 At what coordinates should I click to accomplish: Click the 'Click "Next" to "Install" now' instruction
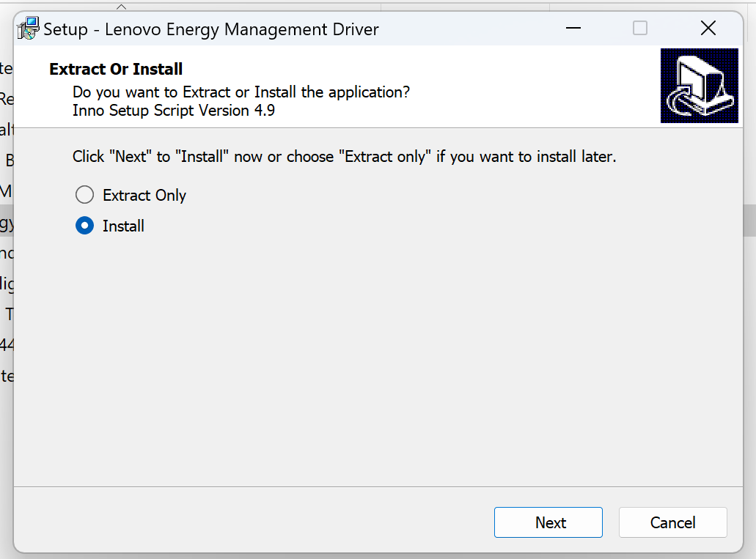344,157
